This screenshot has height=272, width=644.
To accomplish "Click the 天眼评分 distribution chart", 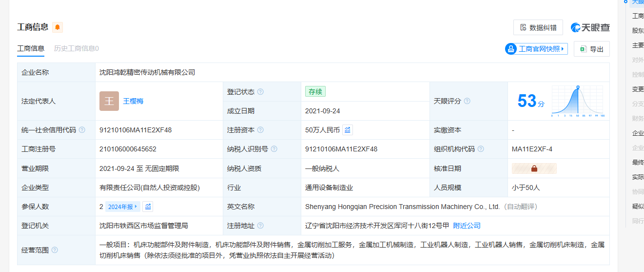I will (578, 101).
